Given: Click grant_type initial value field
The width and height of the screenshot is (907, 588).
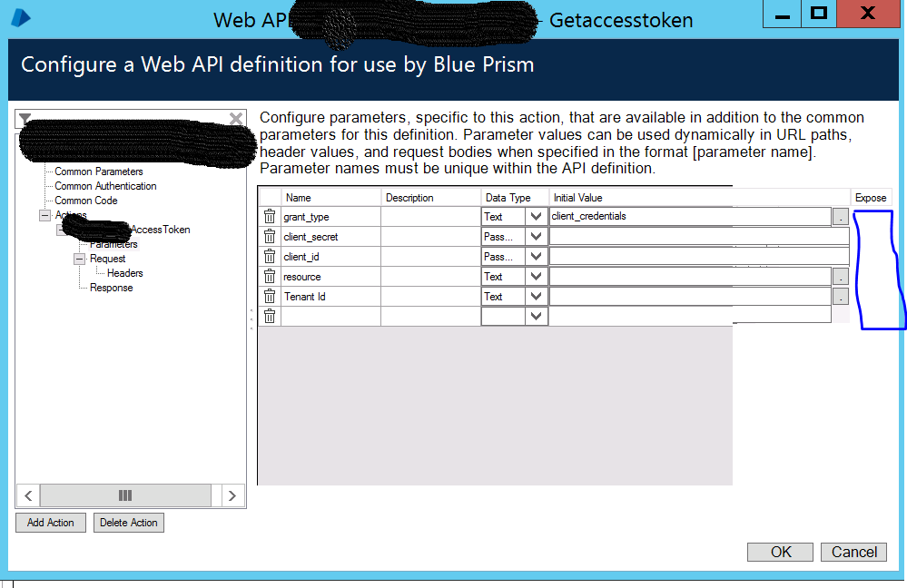Looking at the screenshot, I should click(x=690, y=216).
